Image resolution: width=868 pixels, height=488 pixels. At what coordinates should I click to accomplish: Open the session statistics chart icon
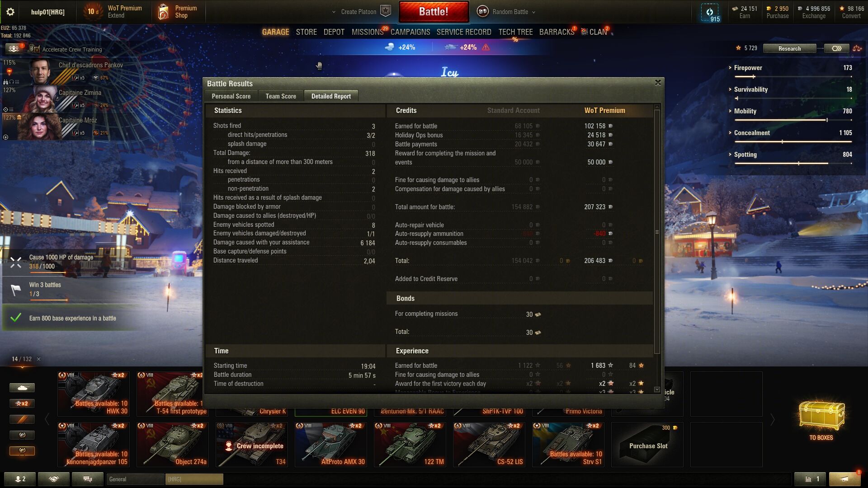tap(810, 479)
